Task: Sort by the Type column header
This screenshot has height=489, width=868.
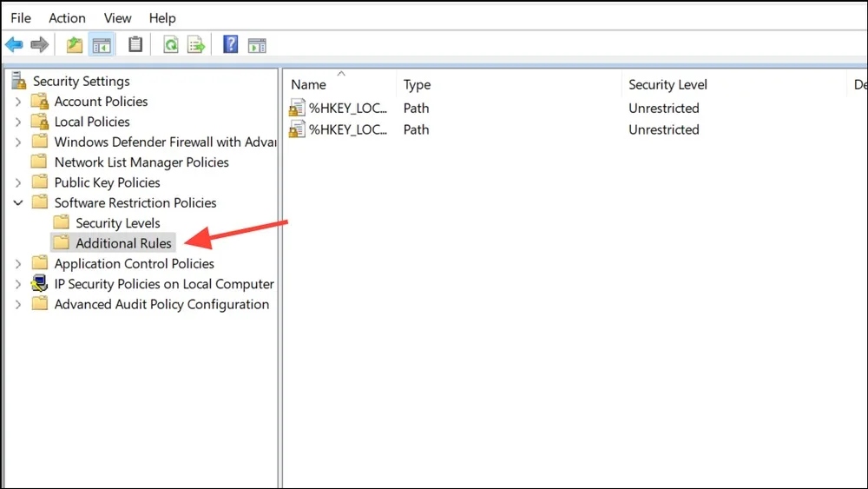Action: point(417,85)
